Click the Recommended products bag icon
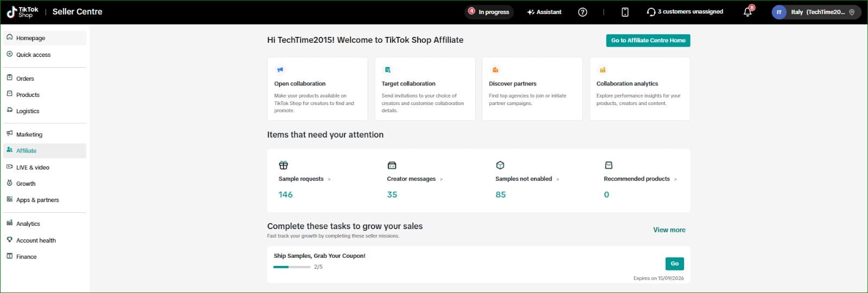This screenshot has width=868, height=293. tap(609, 165)
